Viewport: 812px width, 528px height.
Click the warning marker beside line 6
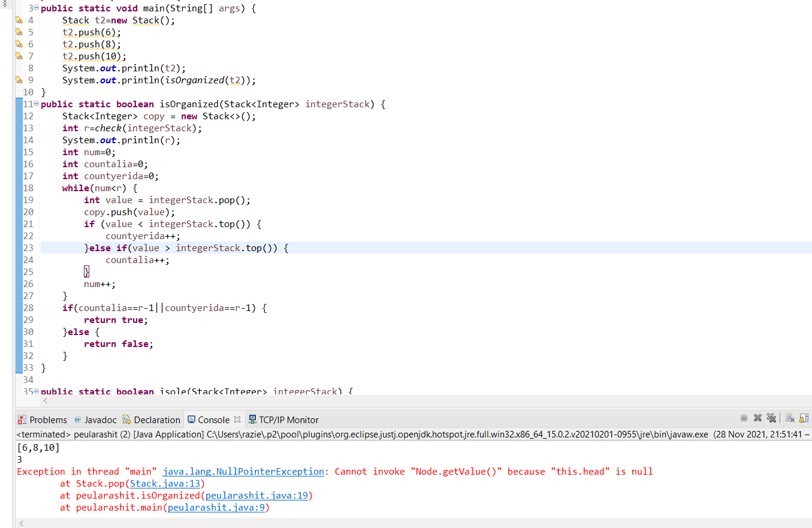[19, 44]
